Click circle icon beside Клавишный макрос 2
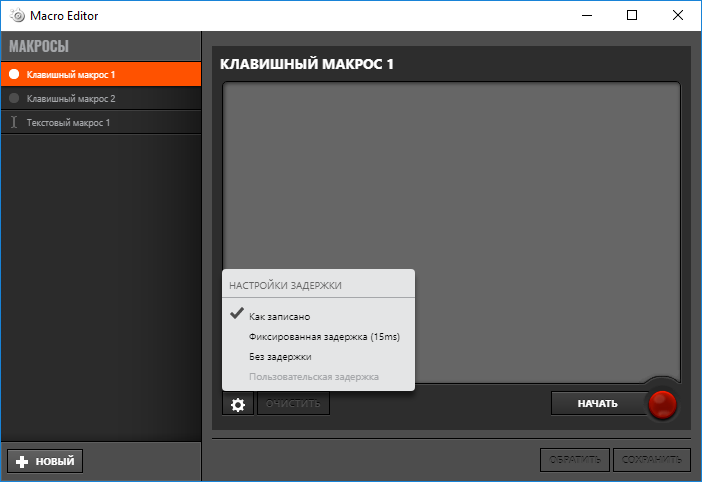This screenshot has width=702, height=482. [14, 98]
